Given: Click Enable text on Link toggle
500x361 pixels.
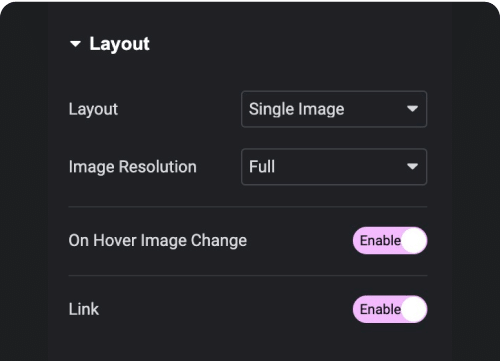Looking at the screenshot, I should coord(380,309).
